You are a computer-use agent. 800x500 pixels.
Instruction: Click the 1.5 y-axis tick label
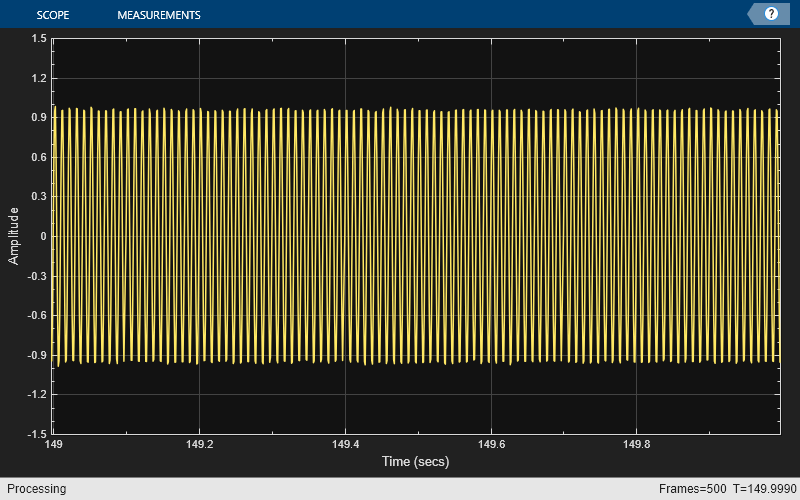[x=39, y=39]
